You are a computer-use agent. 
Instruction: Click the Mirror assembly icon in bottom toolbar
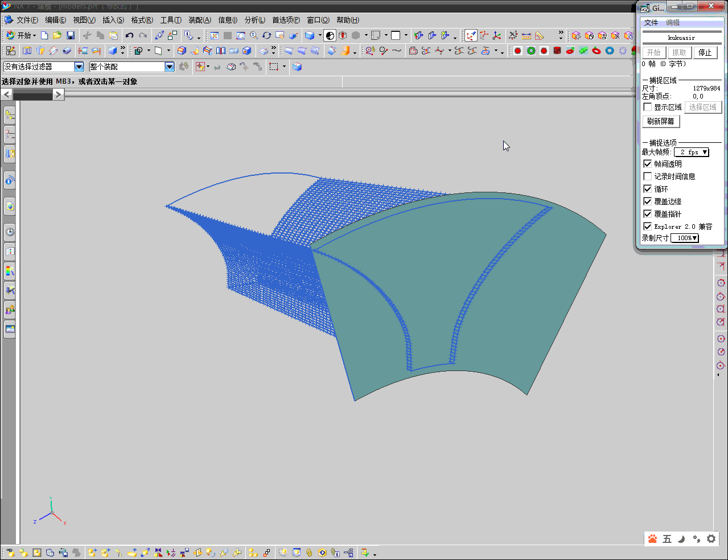pos(158,553)
